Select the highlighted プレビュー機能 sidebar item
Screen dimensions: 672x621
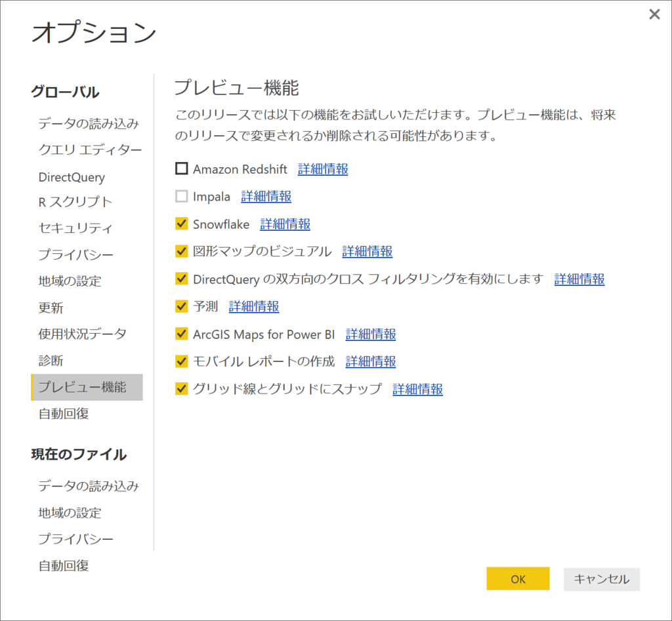(x=87, y=387)
